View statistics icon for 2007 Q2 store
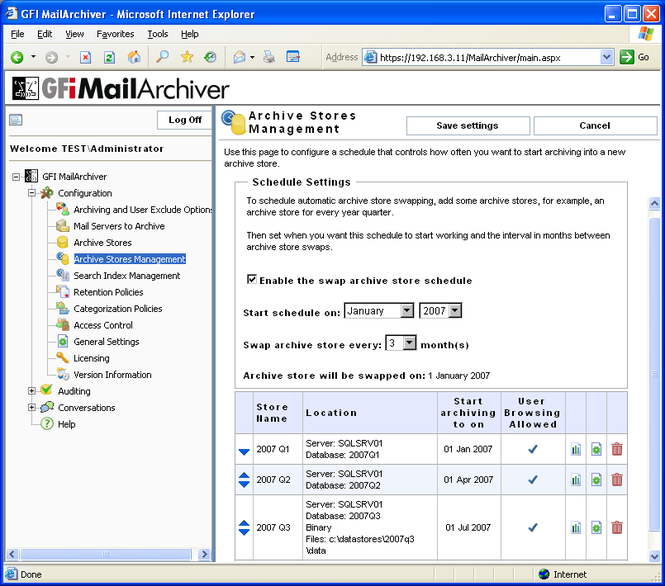Image resolution: width=665 pixels, height=586 pixels. 576,480
